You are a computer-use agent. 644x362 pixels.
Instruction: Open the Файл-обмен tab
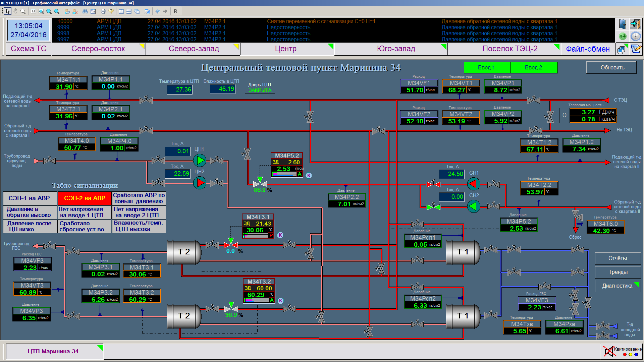pyautogui.click(x=588, y=49)
